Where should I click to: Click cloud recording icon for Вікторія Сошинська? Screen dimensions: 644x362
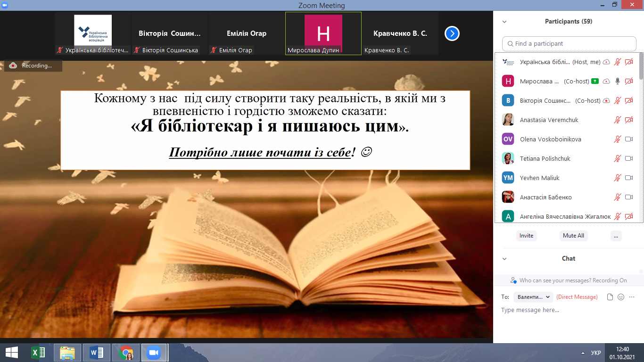[x=606, y=100]
